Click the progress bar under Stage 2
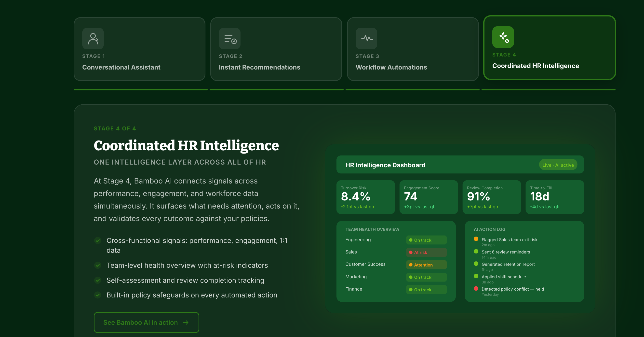Screen dimensions: 644x337 click(x=277, y=90)
